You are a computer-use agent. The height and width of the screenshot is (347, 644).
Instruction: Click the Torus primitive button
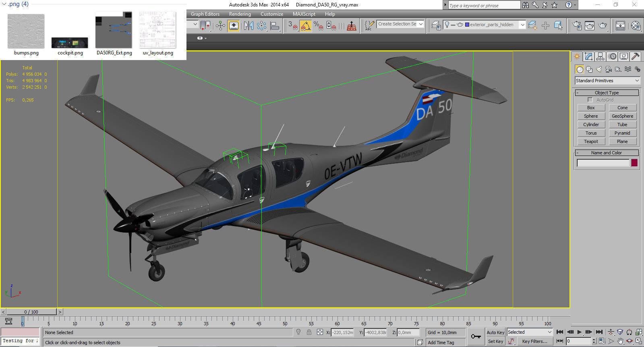(x=591, y=133)
